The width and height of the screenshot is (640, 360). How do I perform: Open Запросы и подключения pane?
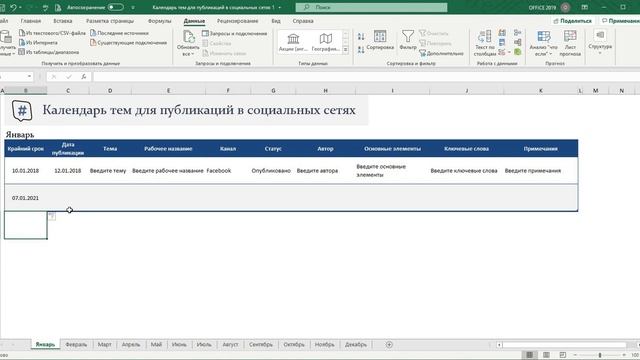[234, 33]
